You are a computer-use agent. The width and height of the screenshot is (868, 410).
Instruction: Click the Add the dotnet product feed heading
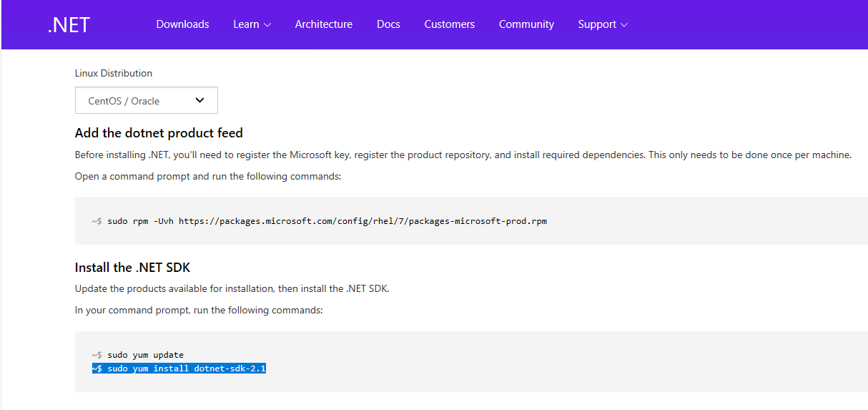point(159,133)
